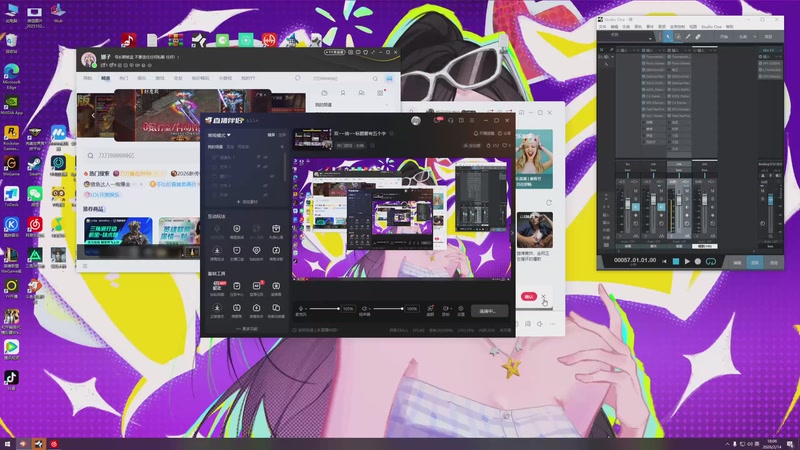
Task: Select the Eraser tool in Studio One toolbar
Action: click(698, 37)
